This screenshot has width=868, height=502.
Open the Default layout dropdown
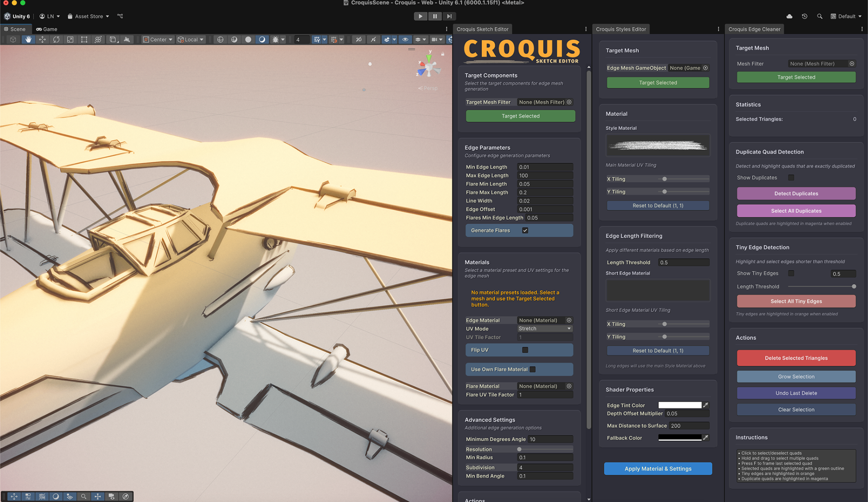click(x=846, y=16)
